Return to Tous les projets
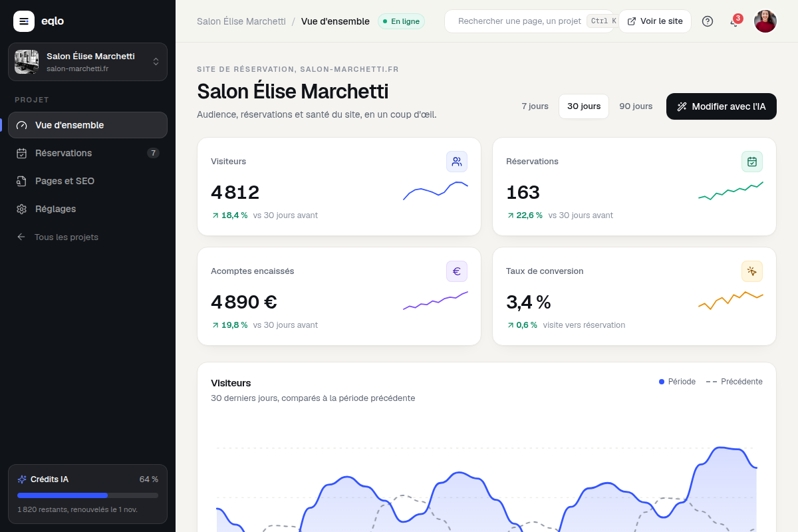This screenshot has height=532, width=798. (x=88, y=237)
